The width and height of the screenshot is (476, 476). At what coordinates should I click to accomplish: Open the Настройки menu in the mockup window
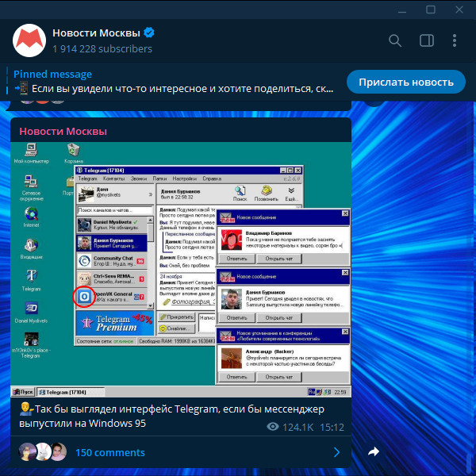(185, 178)
